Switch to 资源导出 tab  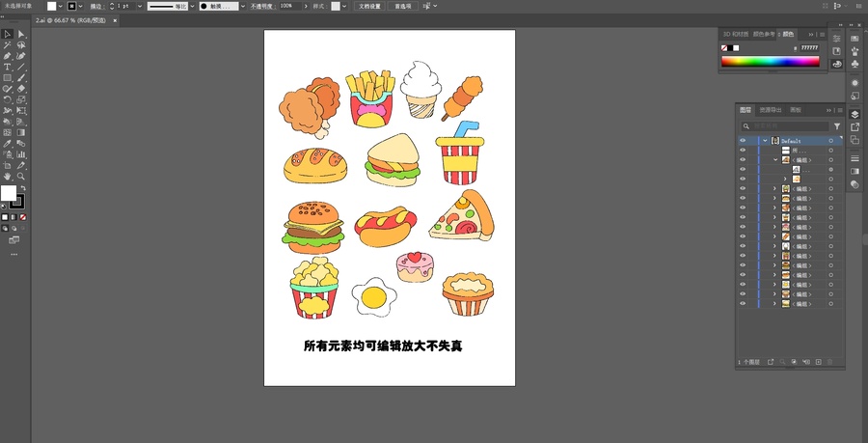[771, 110]
